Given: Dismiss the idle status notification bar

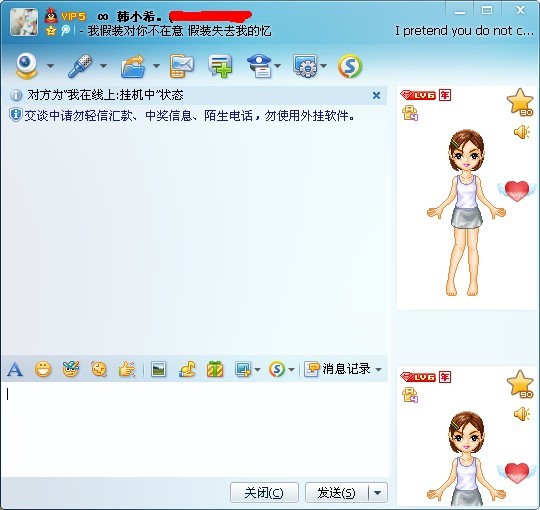Looking at the screenshot, I should click(x=376, y=95).
